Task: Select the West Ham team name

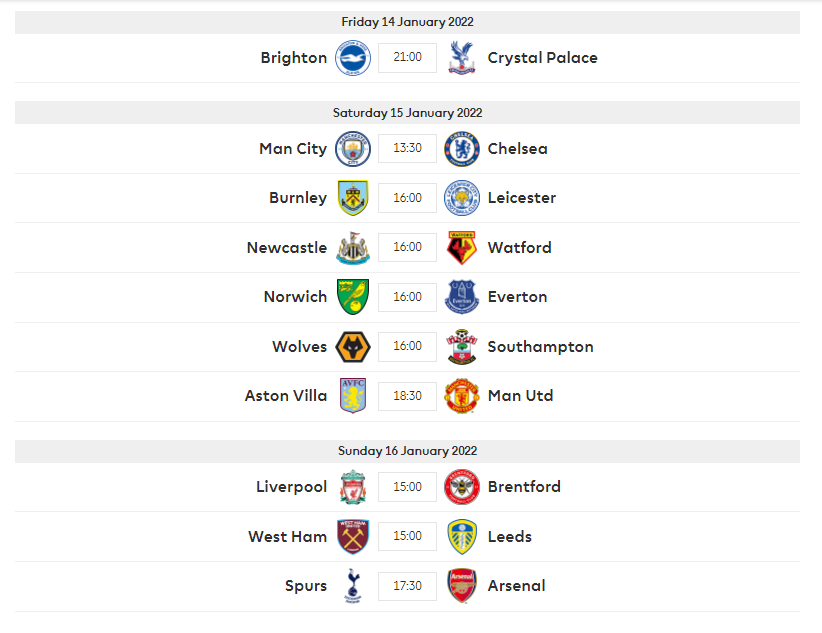Action: 287,537
